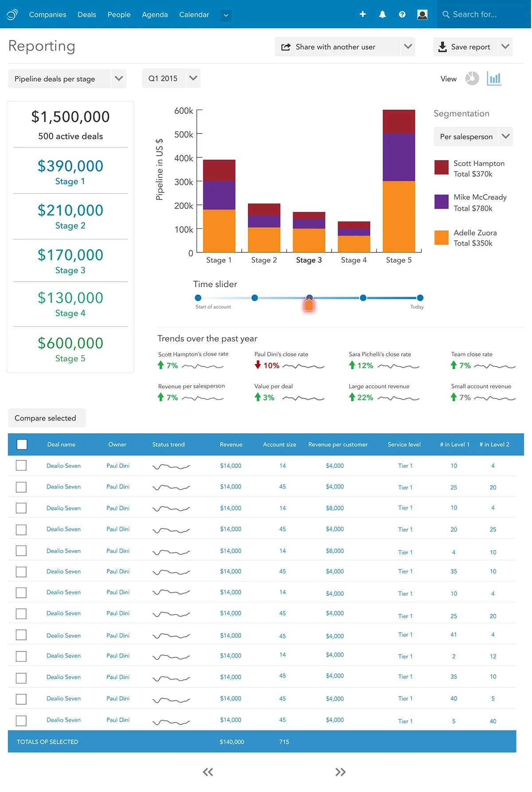The height and width of the screenshot is (792, 532).
Task: Click Share with another user button
Action: pos(338,47)
